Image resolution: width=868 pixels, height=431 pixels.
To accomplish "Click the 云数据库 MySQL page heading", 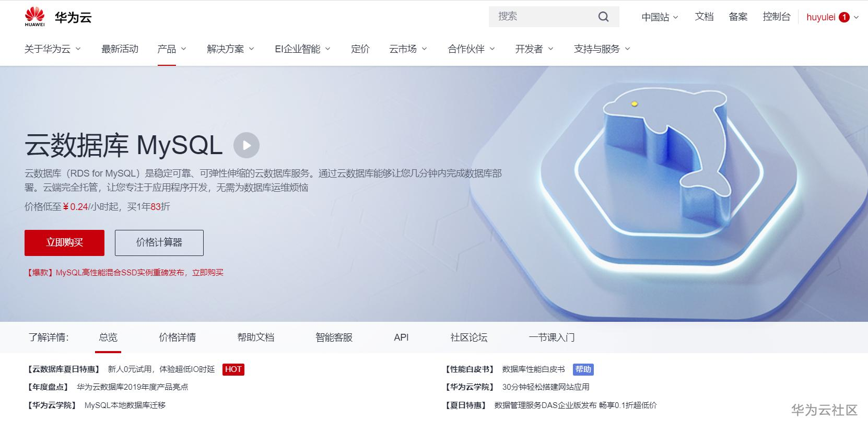I will click(124, 145).
